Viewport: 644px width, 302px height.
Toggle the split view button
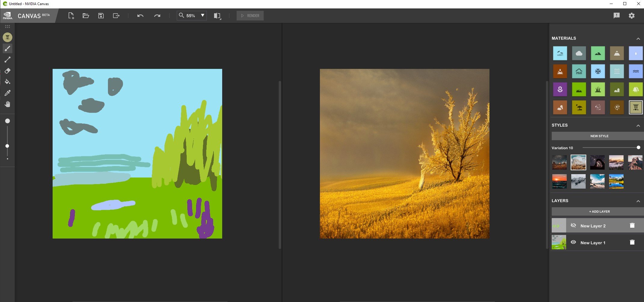(217, 16)
